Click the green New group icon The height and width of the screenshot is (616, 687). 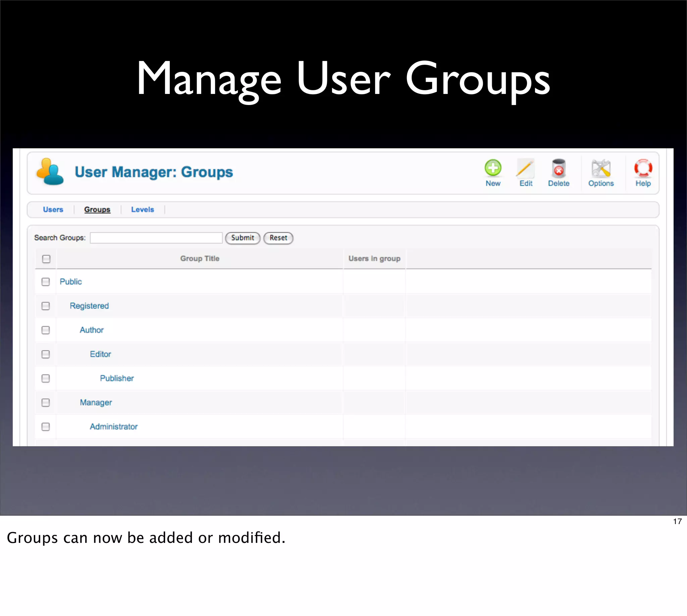[493, 168]
